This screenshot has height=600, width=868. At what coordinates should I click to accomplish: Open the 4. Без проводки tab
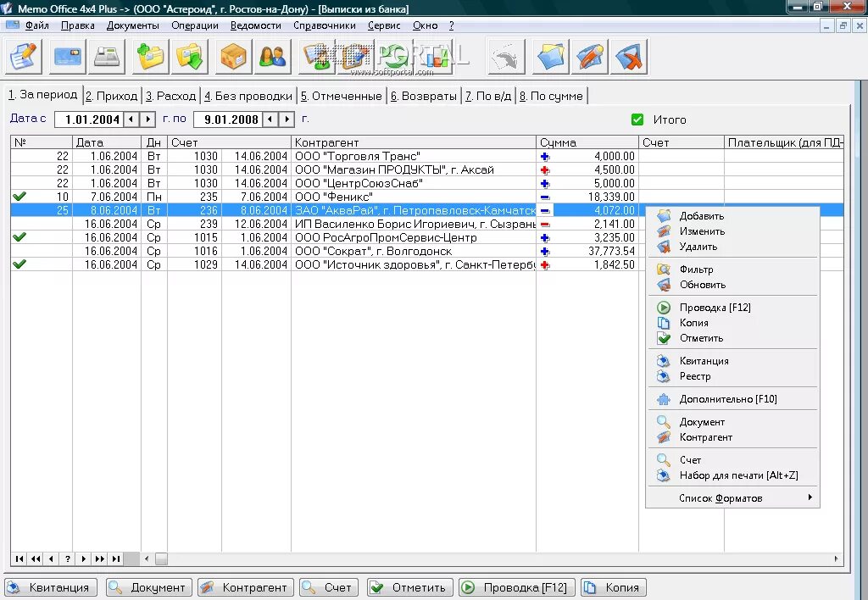tap(248, 96)
